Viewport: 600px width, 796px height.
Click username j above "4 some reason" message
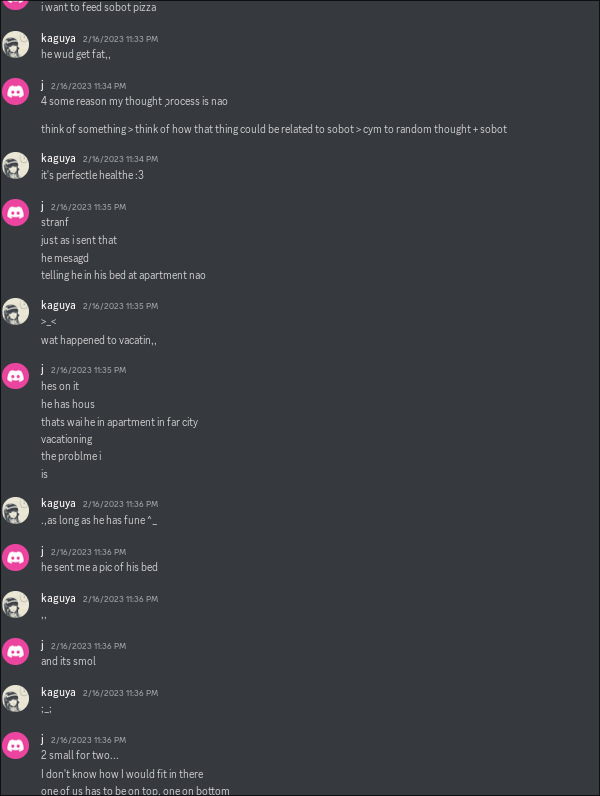click(x=43, y=85)
